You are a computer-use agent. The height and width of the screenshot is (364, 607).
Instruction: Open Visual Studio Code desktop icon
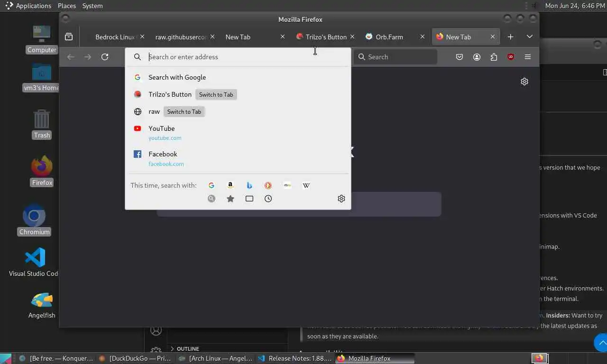(35, 262)
